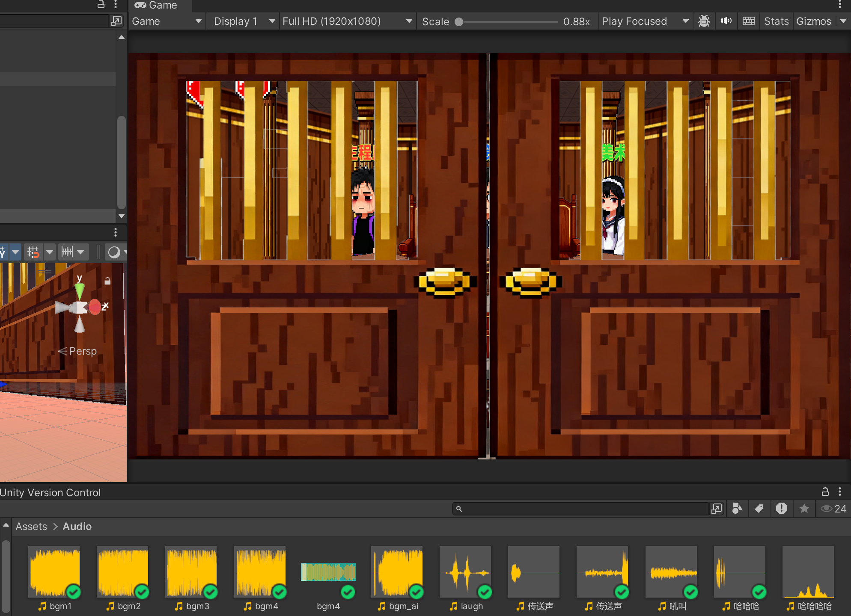Adjust the Scale slider handle
851x616 pixels.
(x=459, y=22)
